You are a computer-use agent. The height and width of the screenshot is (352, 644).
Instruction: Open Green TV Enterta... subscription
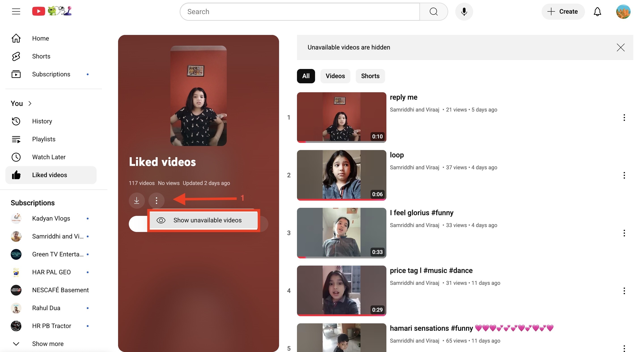51,254
